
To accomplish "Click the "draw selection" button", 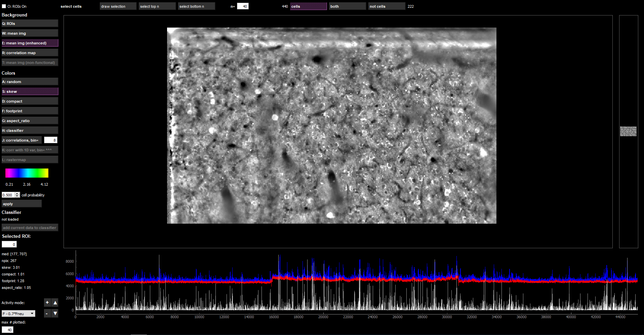I will point(118,6).
